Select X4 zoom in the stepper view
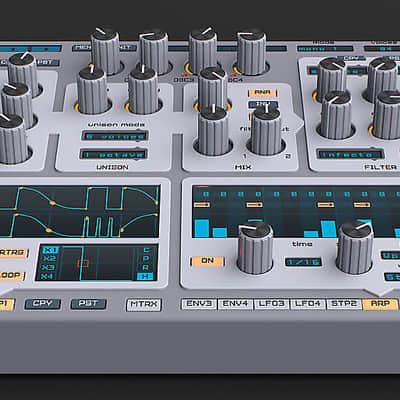400x400 pixels. [47, 276]
